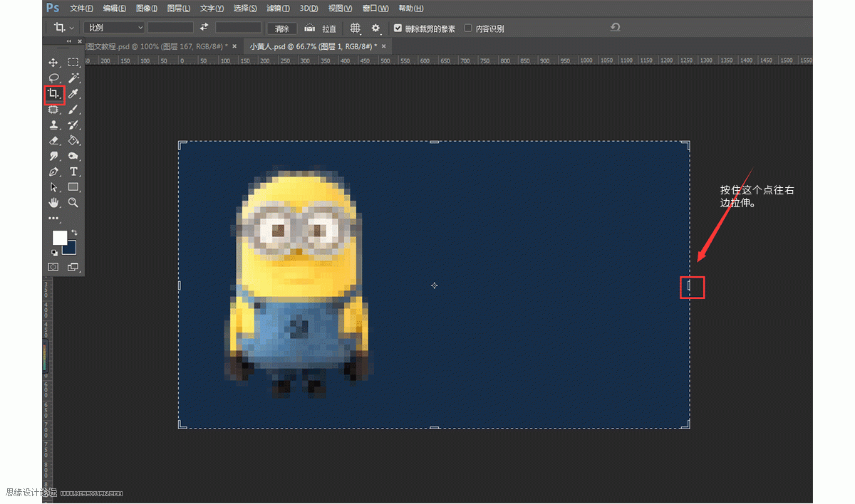Select the Magic Wand tool
Image resolution: width=855 pixels, height=504 pixels.
pyautogui.click(x=73, y=78)
